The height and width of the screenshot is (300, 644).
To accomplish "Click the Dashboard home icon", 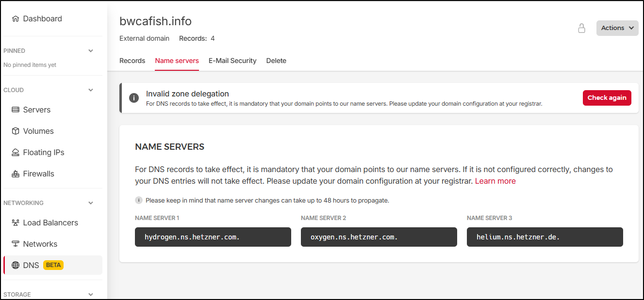I will 16,19.
